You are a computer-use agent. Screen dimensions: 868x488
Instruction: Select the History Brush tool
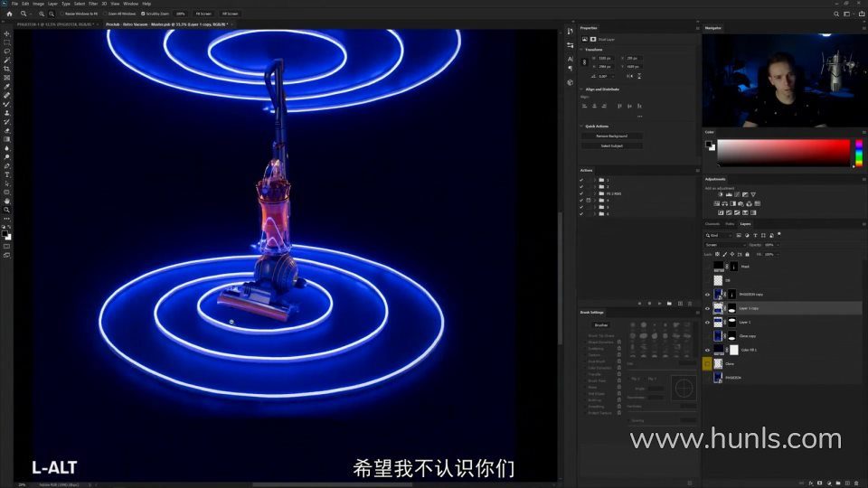[7, 122]
